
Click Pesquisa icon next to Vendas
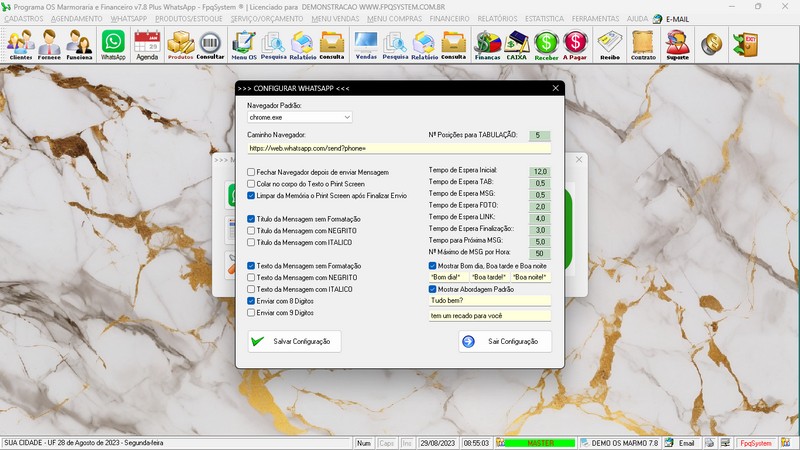point(395,45)
